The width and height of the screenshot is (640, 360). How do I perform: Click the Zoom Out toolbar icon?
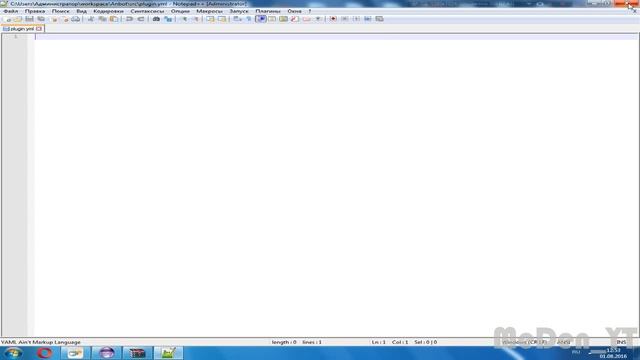click(x=195, y=19)
